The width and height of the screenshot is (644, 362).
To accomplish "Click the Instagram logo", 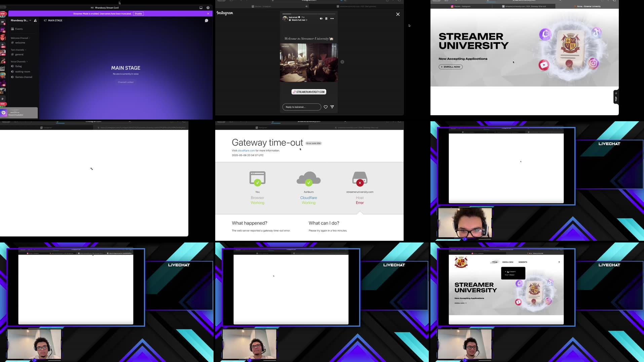I will (225, 13).
